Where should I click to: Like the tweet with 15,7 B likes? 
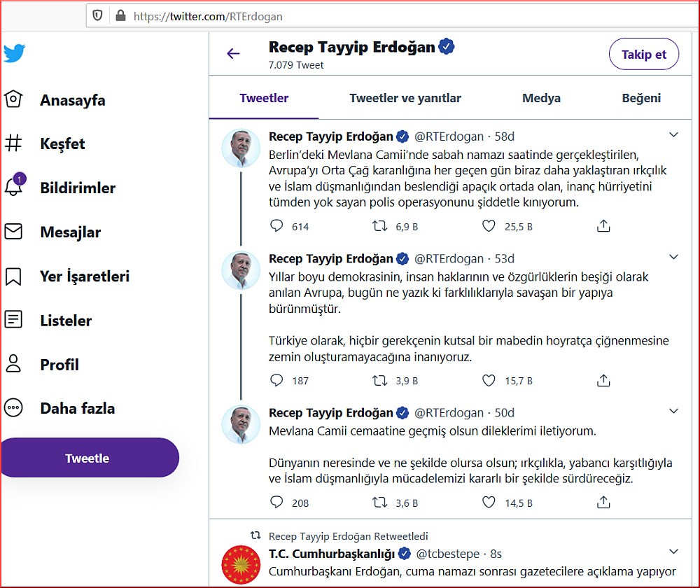489,380
